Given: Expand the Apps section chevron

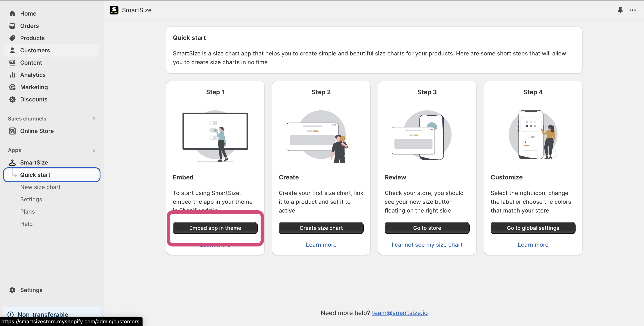Looking at the screenshot, I should 94,150.
